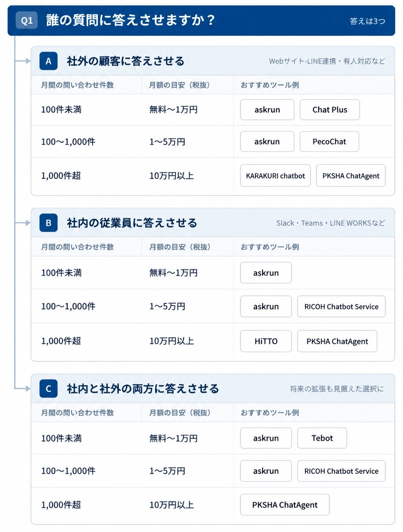Click the おすすめツール例 column header in section A
The height and width of the screenshot is (532, 403).
[x=270, y=85]
